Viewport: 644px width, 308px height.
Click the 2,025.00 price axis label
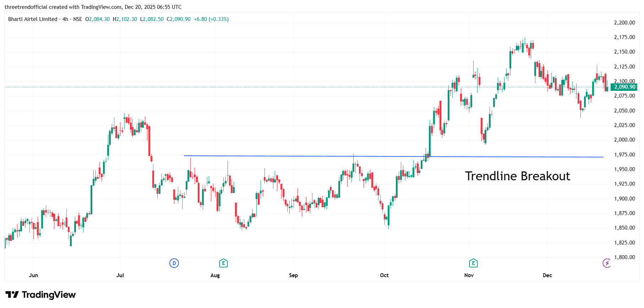click(x=624, y=125)
